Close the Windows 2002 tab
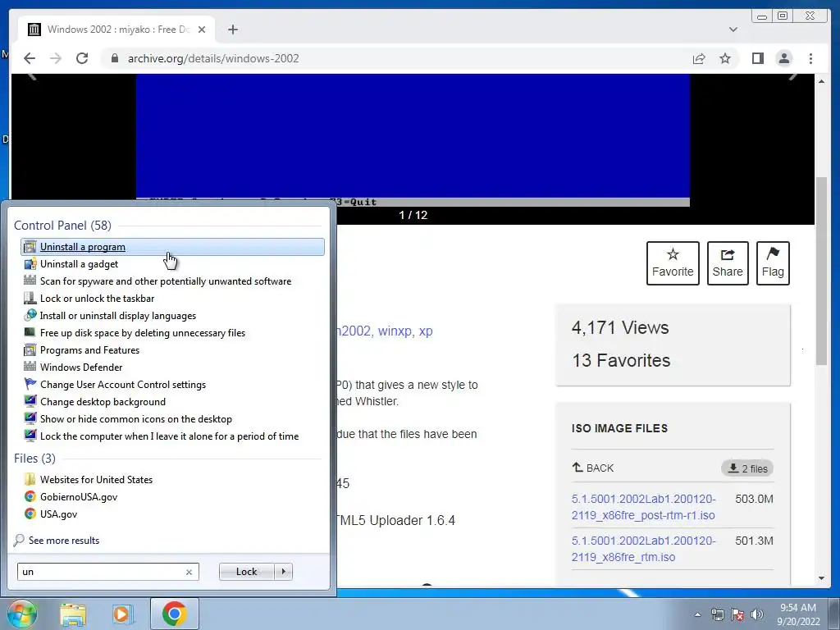 click(x=202, y=30)
